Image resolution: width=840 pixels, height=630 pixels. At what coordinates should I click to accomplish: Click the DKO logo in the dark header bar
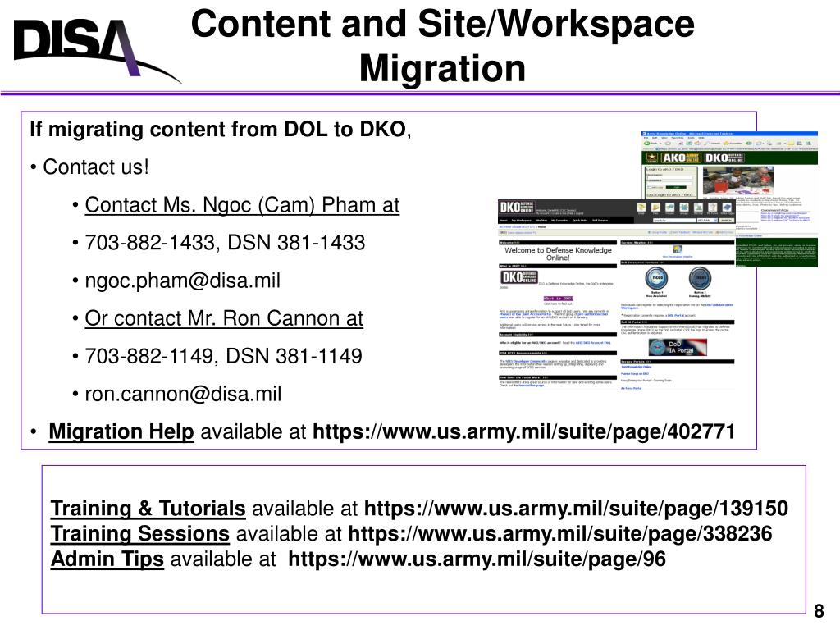517,208
